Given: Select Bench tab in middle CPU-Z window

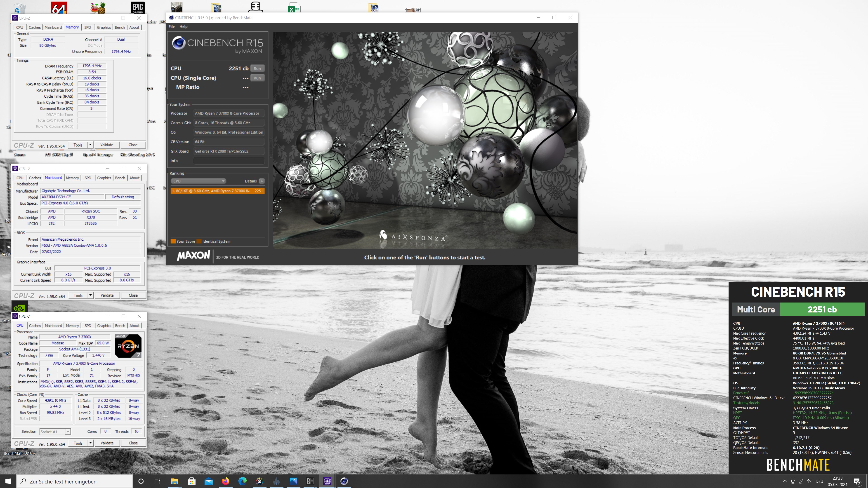Looking at the screenshot, I should pyautogui.click(x=120, y=178).
